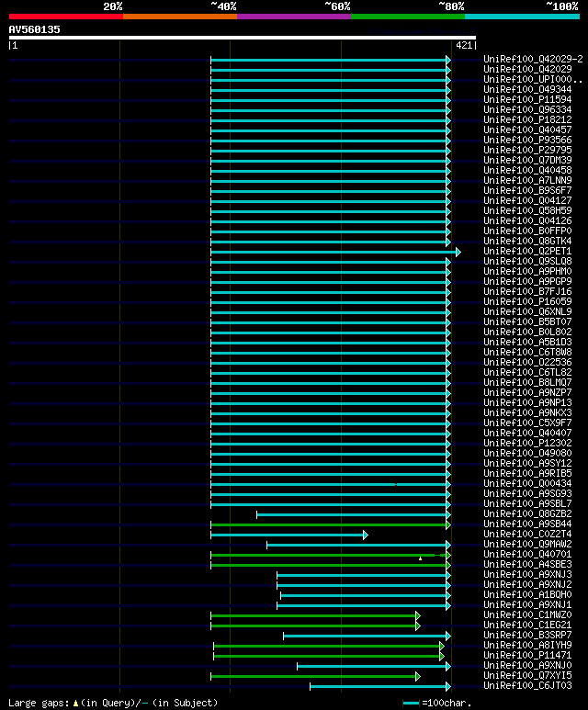Open UniRef100_O22536 label
588x710 pixels.
tap(527, 362)
